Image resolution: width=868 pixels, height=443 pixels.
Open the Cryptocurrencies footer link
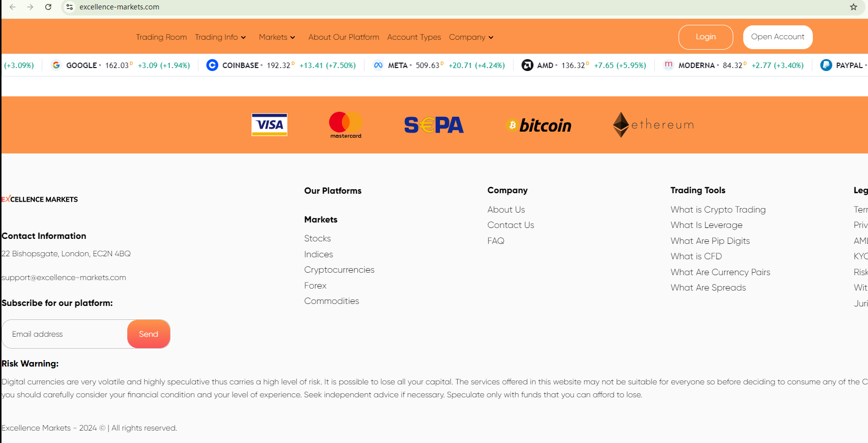click(x=339, y=270)
